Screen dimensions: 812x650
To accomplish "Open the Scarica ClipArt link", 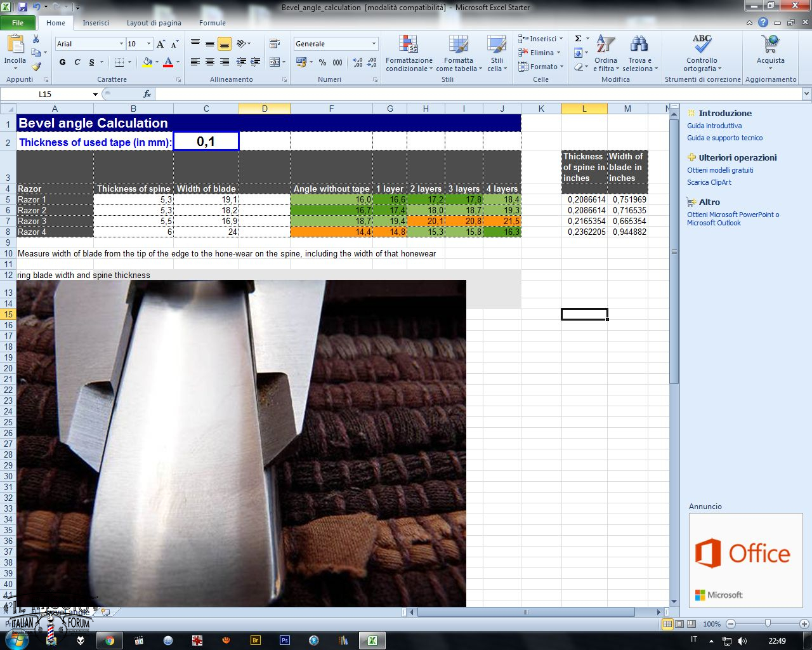I will pyautogui.click(x=709, y=182).
